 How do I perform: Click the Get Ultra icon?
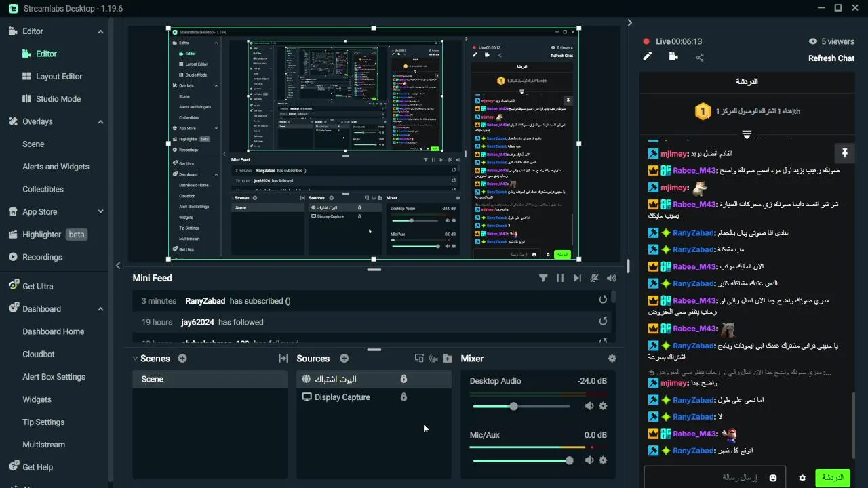click(13, 286)
